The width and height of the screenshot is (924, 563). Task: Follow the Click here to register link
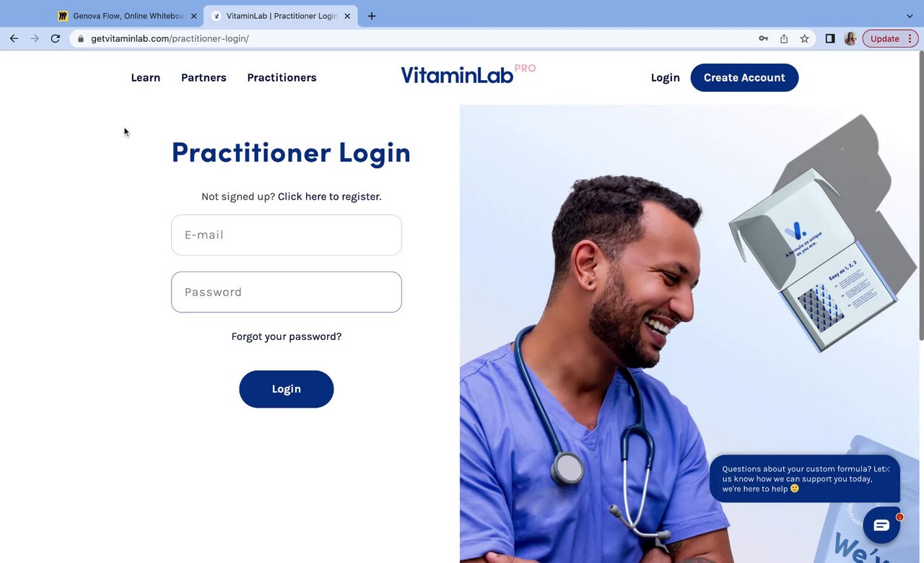point(329,196)
